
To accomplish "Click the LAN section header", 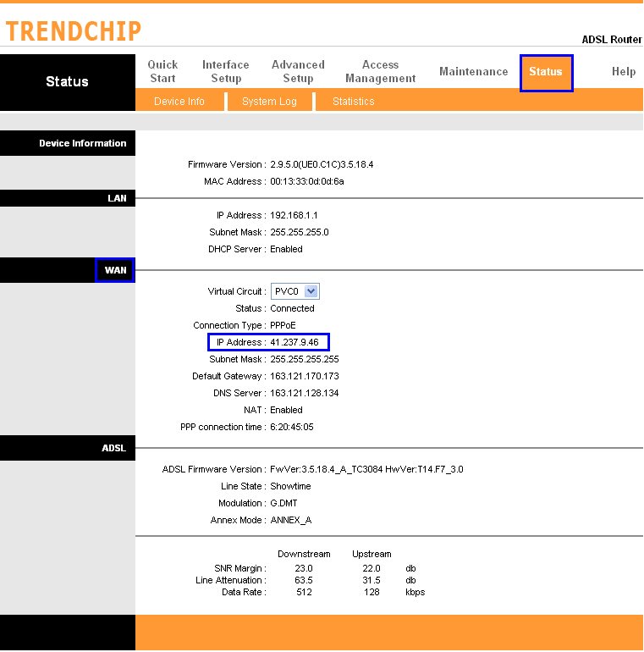I will pyautogui.click(x=117, y=198).
